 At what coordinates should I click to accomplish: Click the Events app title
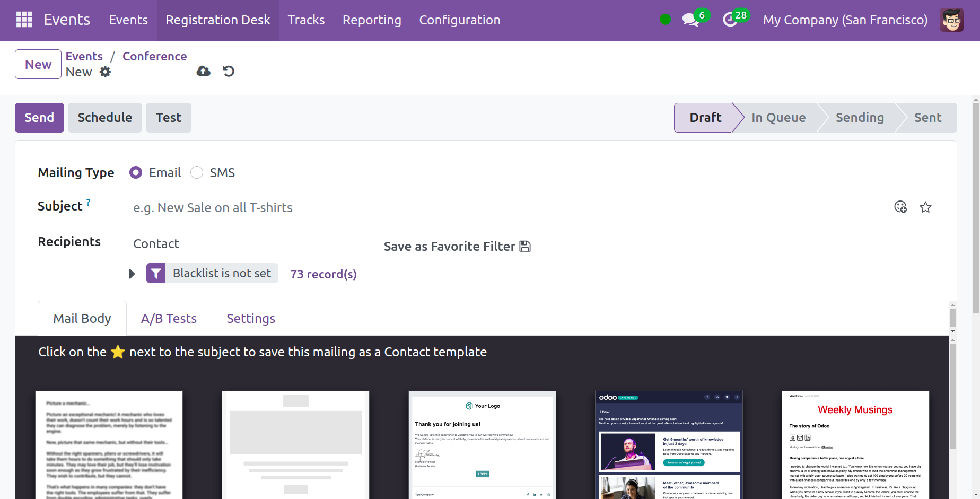[67, 20]
